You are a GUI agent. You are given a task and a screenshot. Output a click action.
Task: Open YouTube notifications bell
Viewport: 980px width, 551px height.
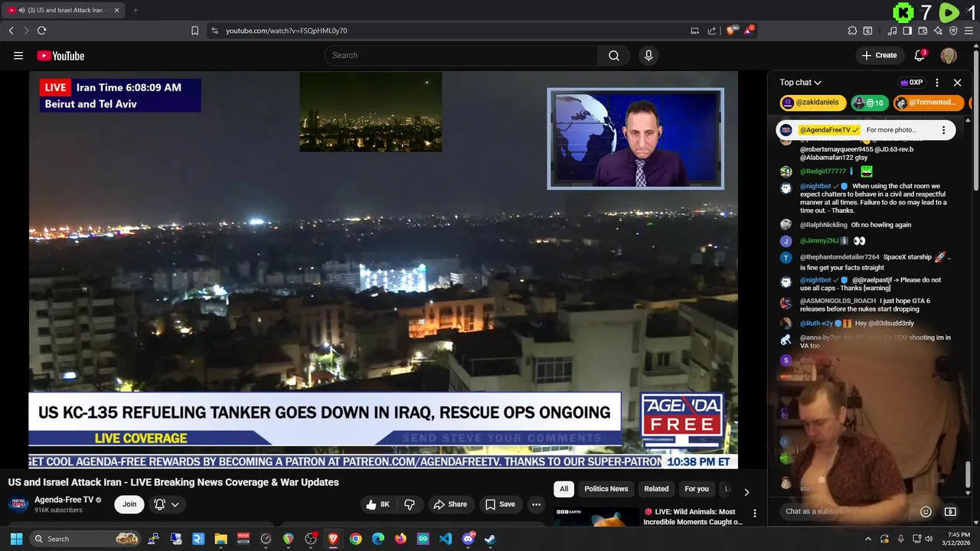tap(920, 55)
